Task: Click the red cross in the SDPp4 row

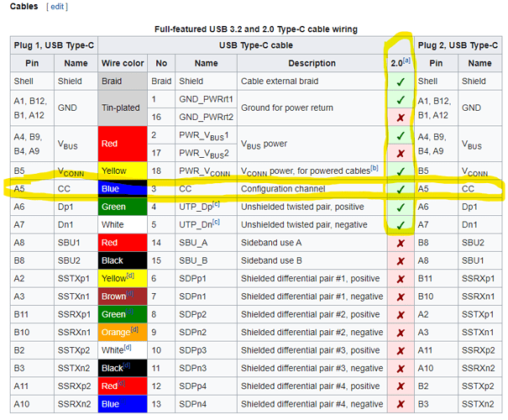Action: [x=401, y=386]
